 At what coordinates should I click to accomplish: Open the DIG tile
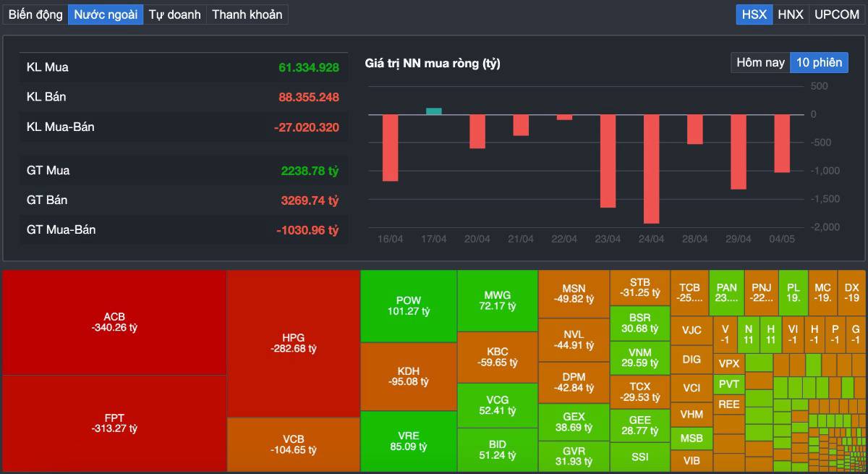(x=692, y=359)
